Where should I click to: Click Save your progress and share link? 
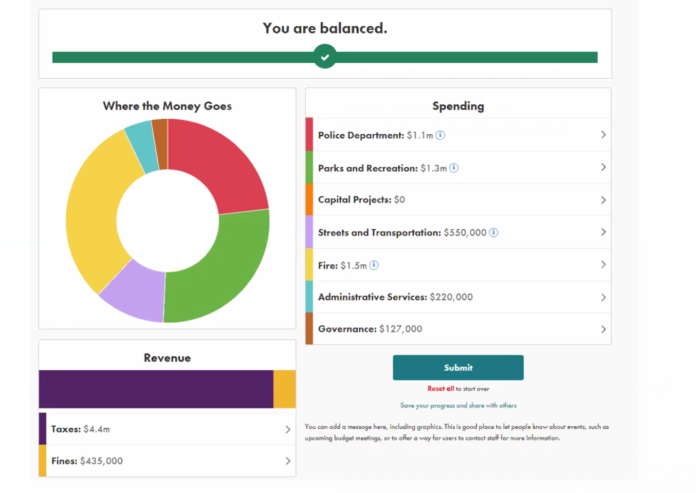pos(458,406)
